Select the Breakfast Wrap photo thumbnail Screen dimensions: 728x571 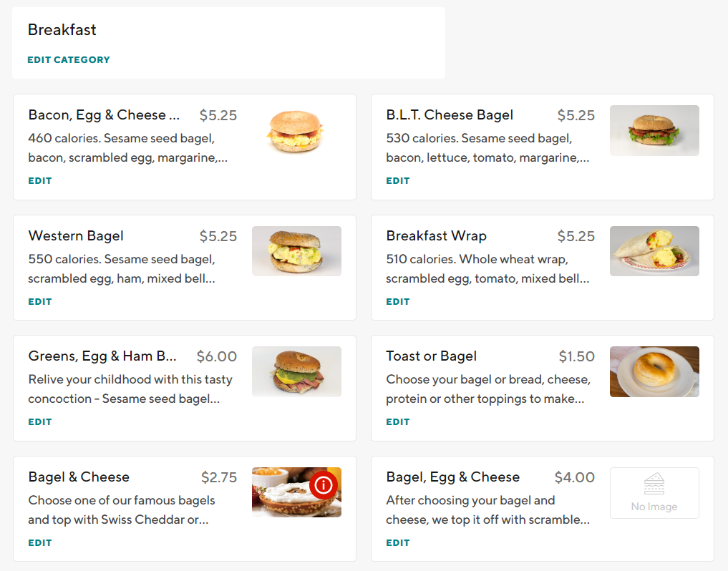pyautogui.click(x=654, y=251)
